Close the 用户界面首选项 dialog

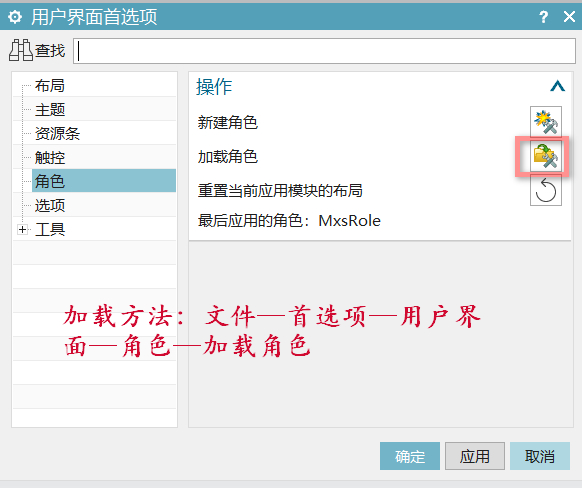[569, 17]
